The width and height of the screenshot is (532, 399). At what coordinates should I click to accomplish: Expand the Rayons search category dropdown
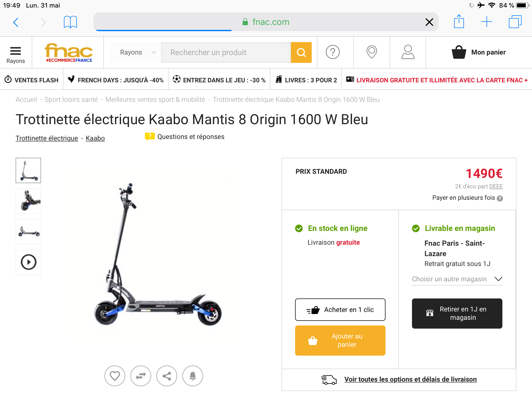(138, 52)
